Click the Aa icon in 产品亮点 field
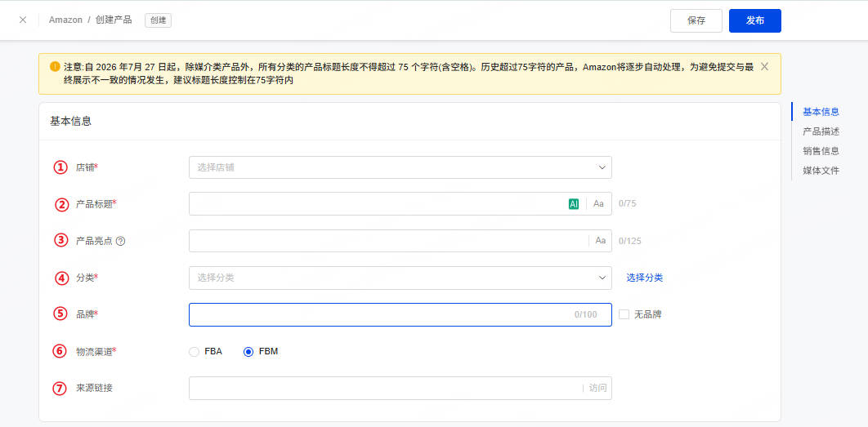The image size is (868, 427). coord(601,241)
